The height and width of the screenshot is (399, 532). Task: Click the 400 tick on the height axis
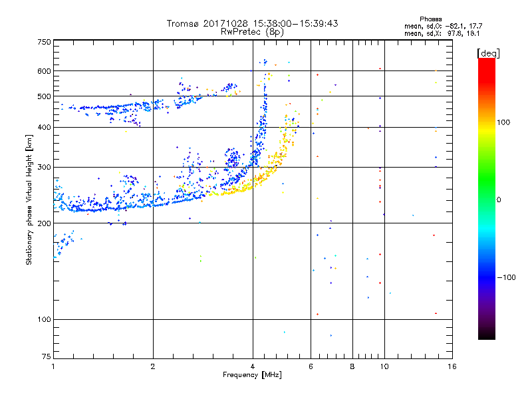pyautogui.click(x=45, y=128)
